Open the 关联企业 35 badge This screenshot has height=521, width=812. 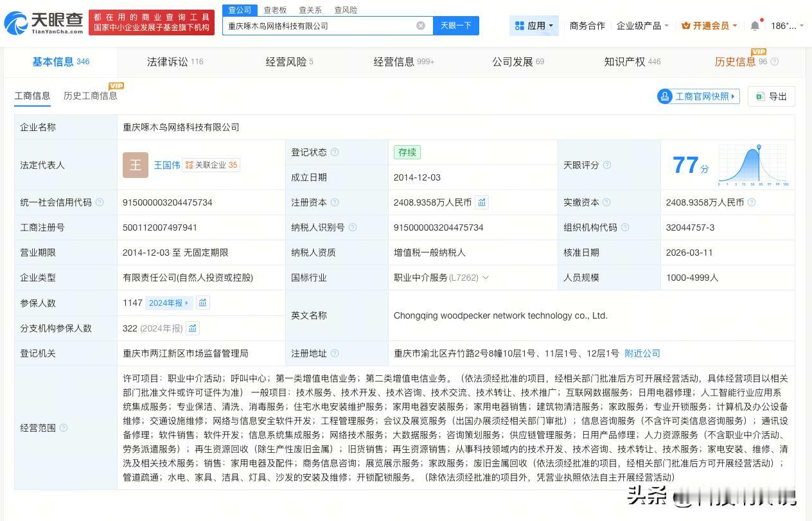[x=211, y=165]
